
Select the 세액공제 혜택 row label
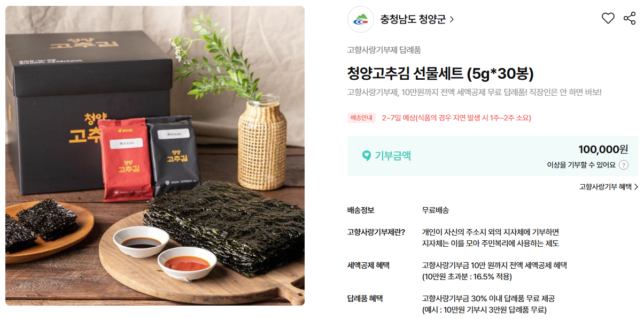369,265
